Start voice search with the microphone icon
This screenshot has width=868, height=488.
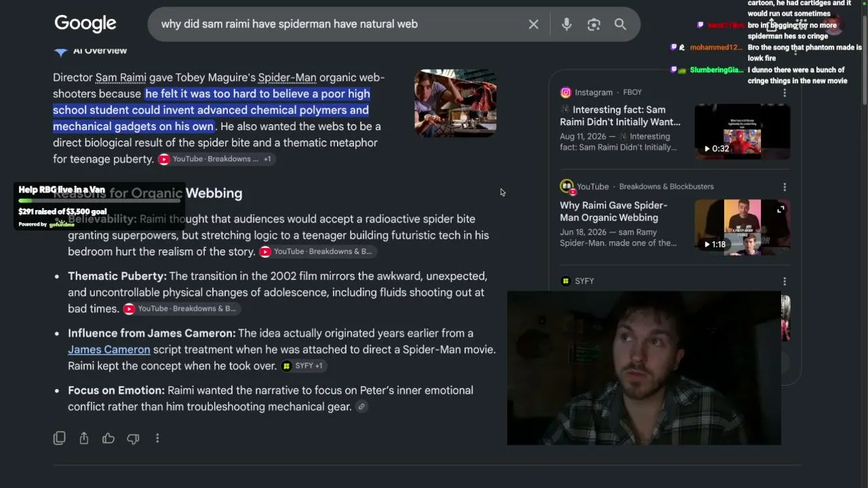coord(567,24)
